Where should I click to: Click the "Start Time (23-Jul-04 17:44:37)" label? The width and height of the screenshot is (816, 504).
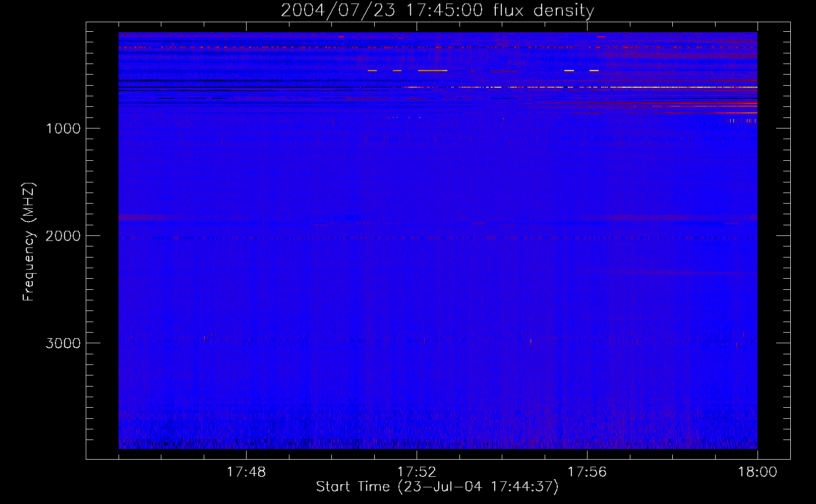(x=437, y=487)
